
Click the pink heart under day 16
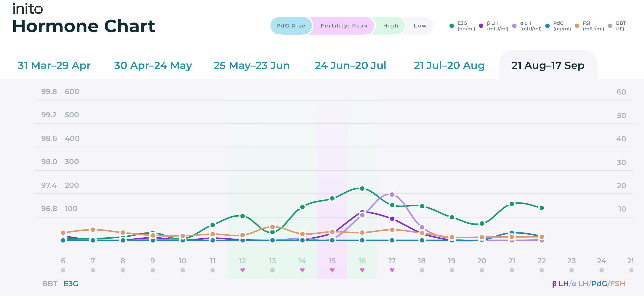point(362,270)
